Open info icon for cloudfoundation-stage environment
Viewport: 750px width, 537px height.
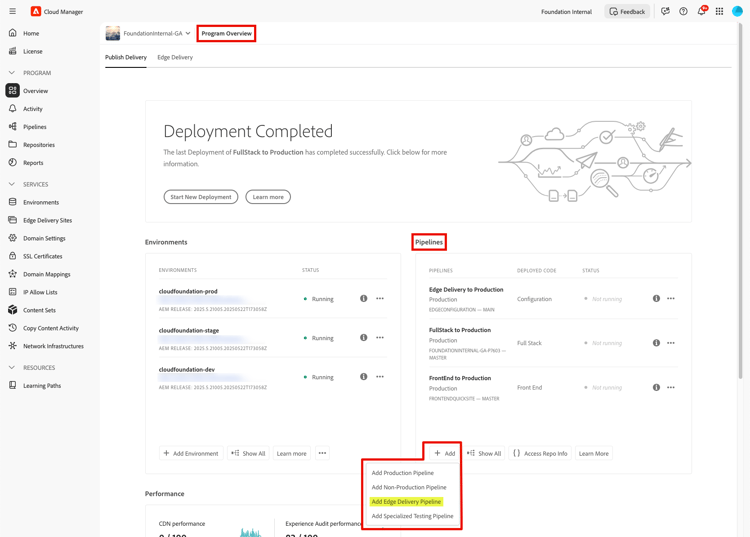point(364,338)
